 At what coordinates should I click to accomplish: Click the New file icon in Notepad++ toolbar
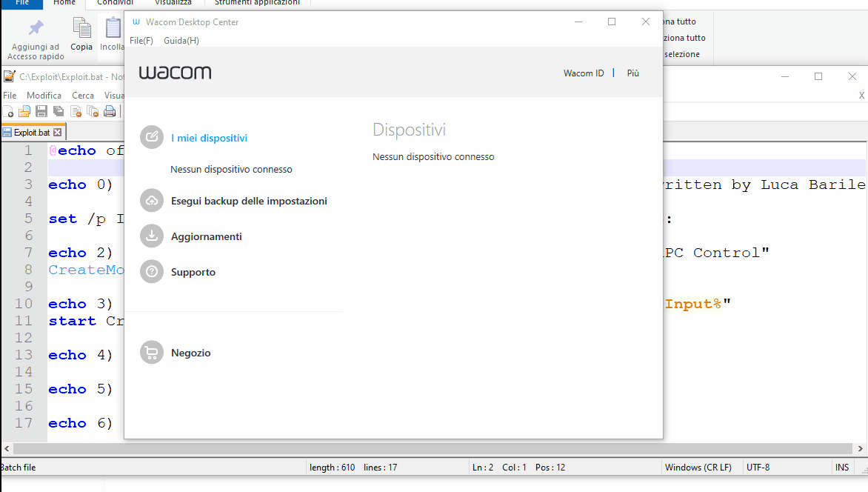click(8, 111)
